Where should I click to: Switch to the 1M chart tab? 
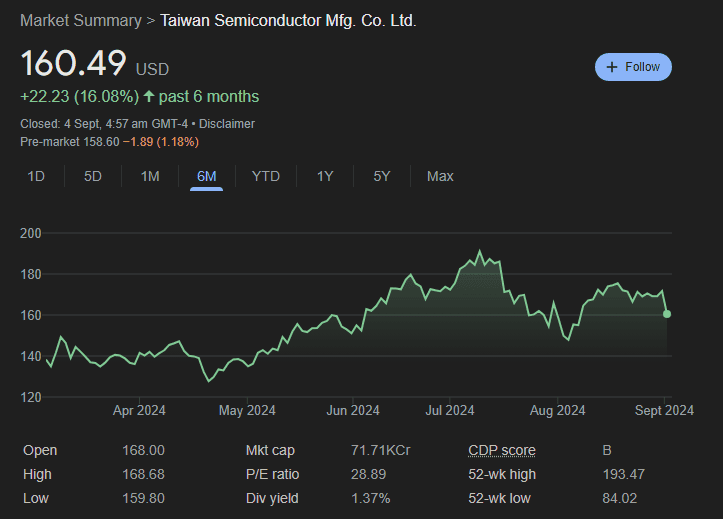(150, 177)
